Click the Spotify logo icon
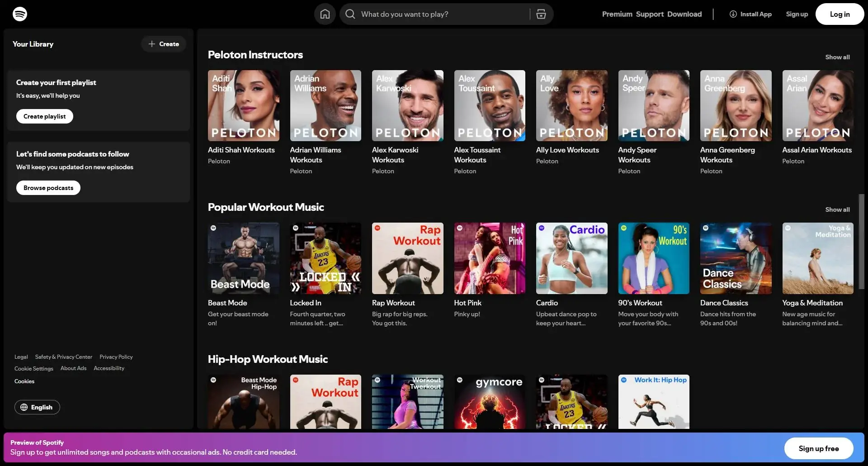 [20, 14]
